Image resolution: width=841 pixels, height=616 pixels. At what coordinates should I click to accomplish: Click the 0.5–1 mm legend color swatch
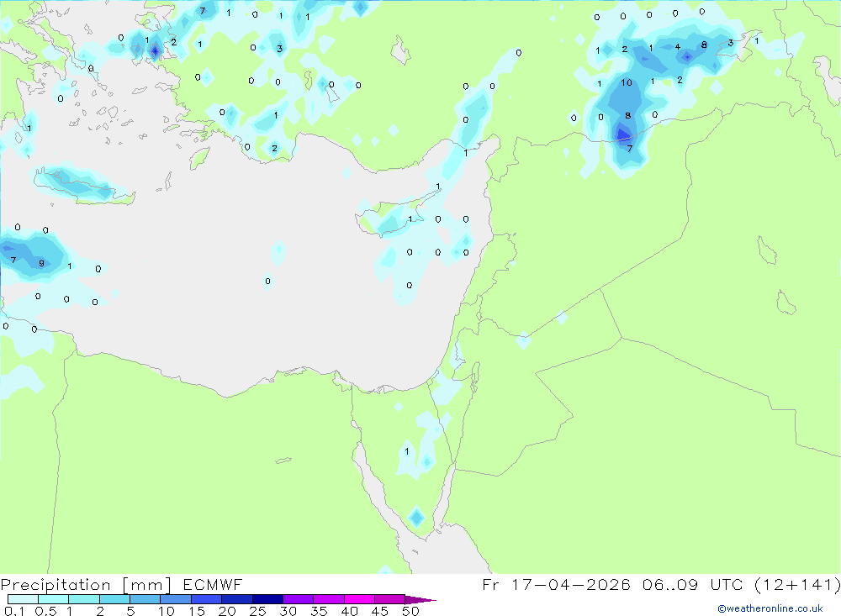[53, 599]
